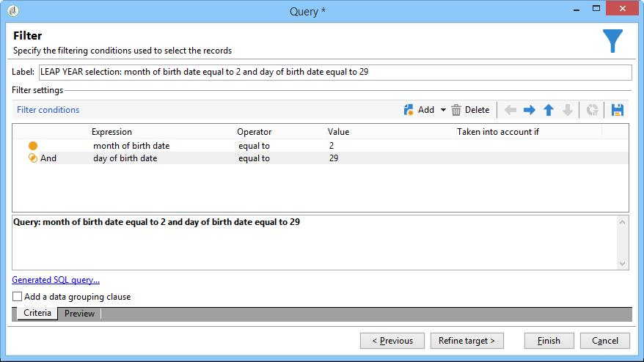Viewport: 644px width, 362px height.
Task: Click the And operator icon on second row
Action: [32, 158]
